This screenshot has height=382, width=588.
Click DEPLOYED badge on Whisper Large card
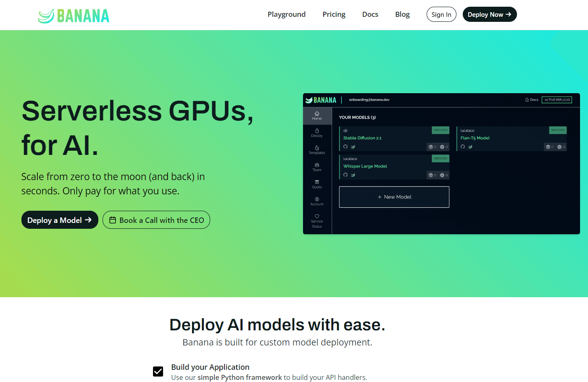[x=440, y=159]
